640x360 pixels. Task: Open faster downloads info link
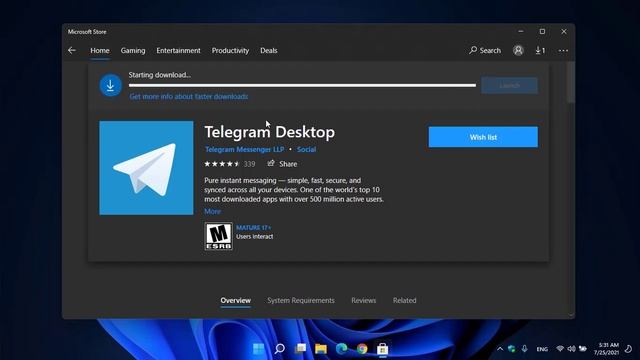[x=189, y=96]
